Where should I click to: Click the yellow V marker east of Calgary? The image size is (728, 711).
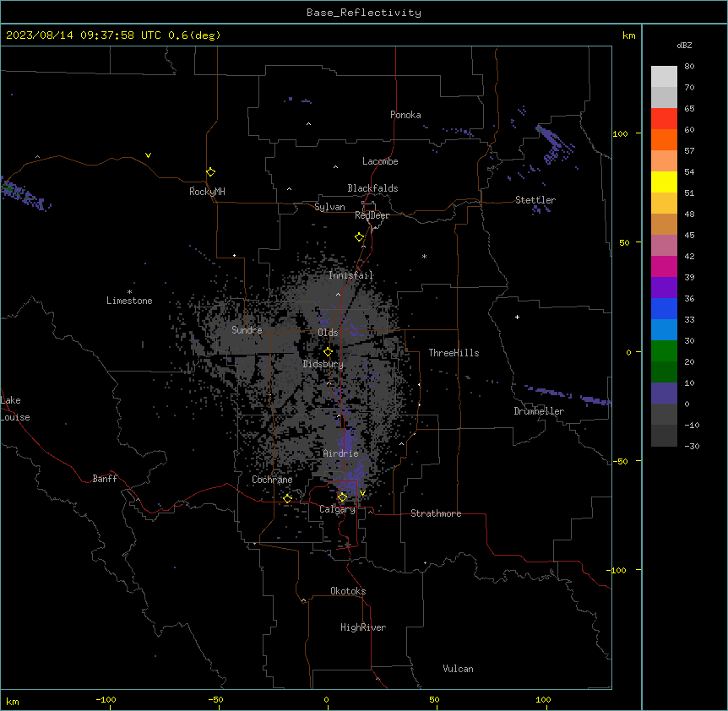coord(362,493)
